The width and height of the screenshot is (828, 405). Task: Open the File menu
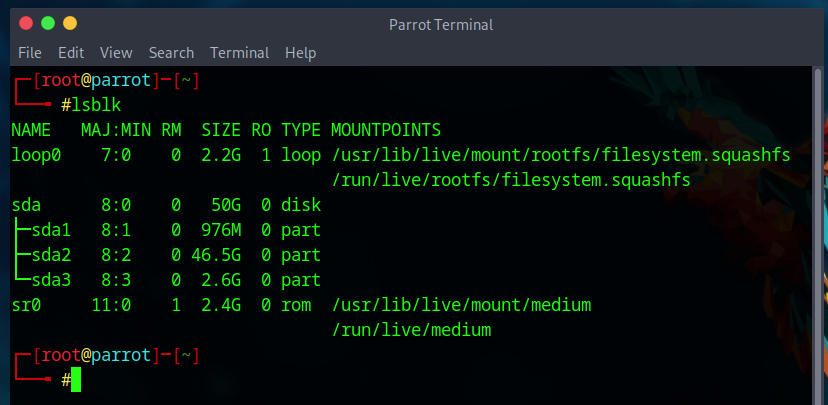[30, 52]
